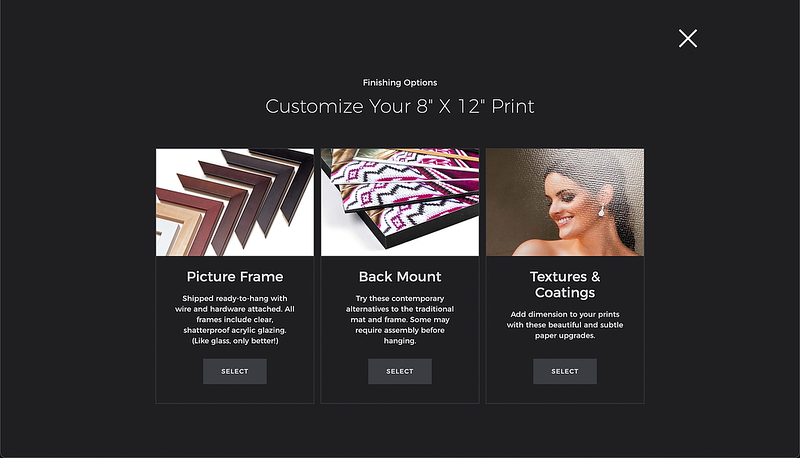Click the Textures & Coatings card title
The width and height of the screenshot is (800, 458).
565,284
